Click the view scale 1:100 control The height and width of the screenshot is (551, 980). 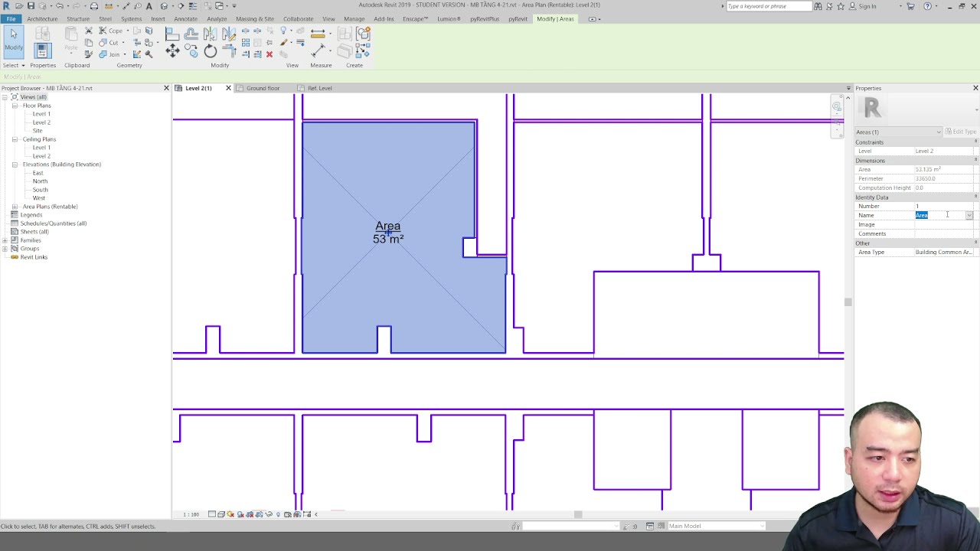pyautogui.click(x=191, y=514)
